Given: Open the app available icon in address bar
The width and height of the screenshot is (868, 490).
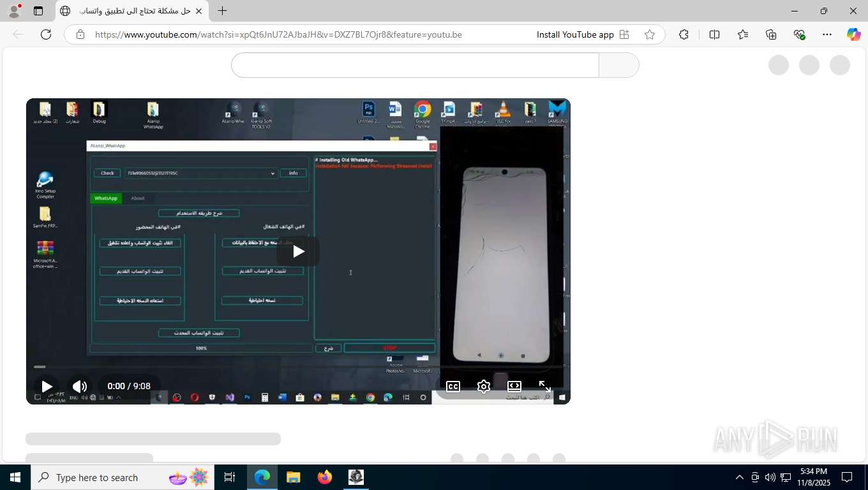Looking at the screenshot, I should pyautogui.click(x=624, y=34).
